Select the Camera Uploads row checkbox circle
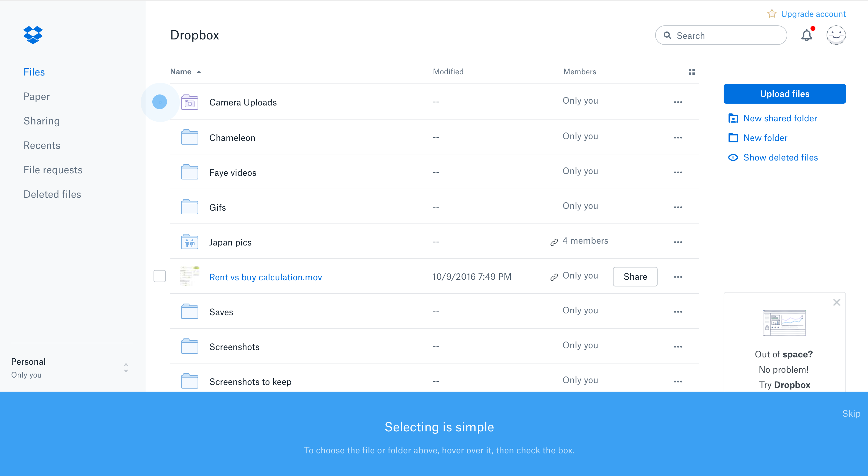The height and width of the screenshot is (476, 868). [x=159, y=101]
